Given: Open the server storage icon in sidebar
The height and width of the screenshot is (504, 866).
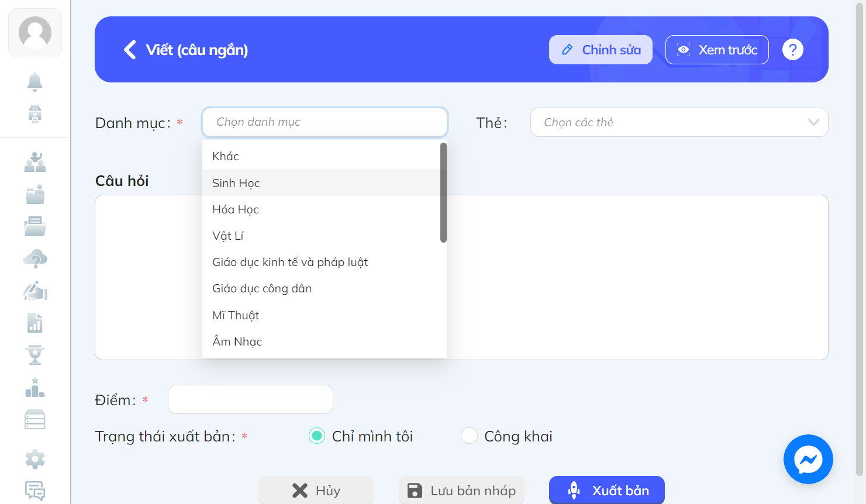Looking at the screenshot, I should pyautogui.click(x=35, y=419).
